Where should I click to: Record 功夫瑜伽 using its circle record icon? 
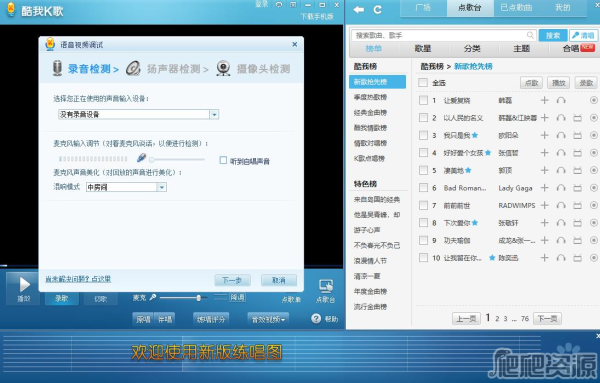tap(593, 240)
